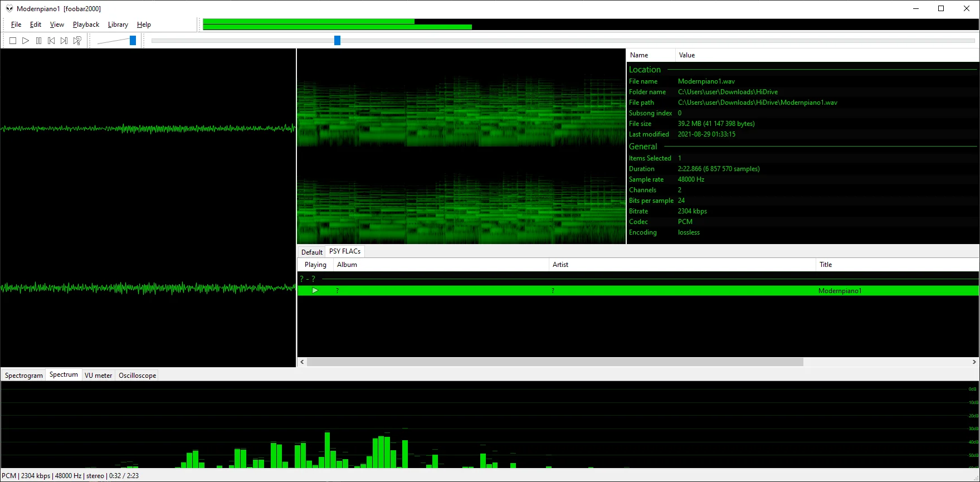The image size is (980, 482).
Task: Click the Value column header in properties
Action: 827,55
